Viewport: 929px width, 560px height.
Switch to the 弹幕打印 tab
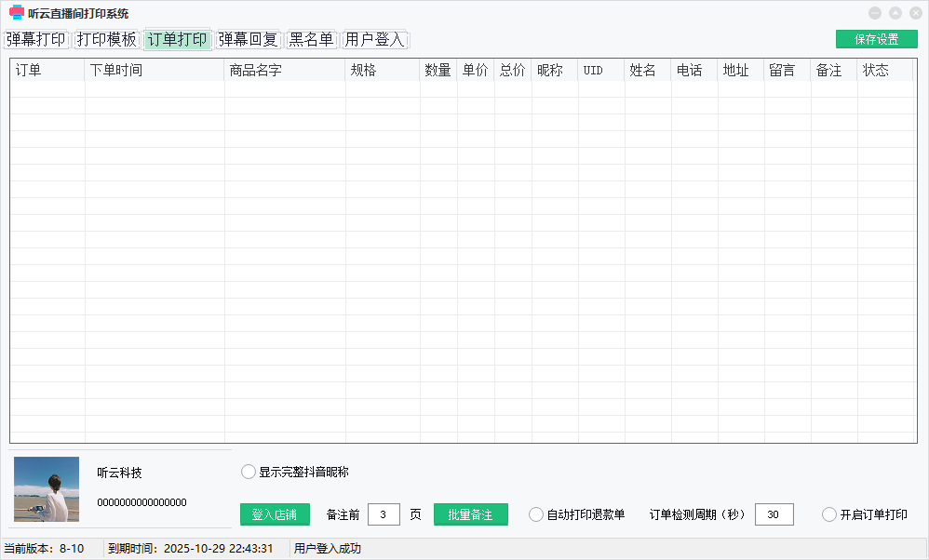pos(36,40)
